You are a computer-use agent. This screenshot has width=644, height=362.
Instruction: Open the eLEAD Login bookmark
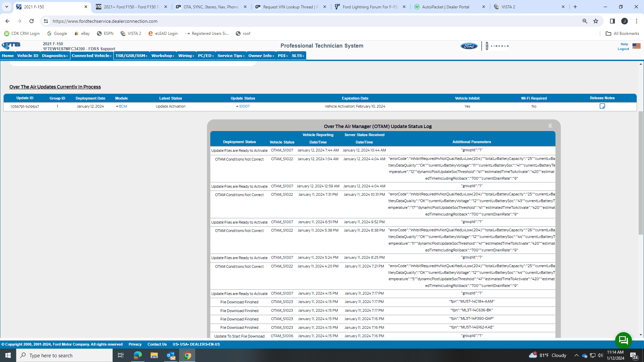click(163, 34)
